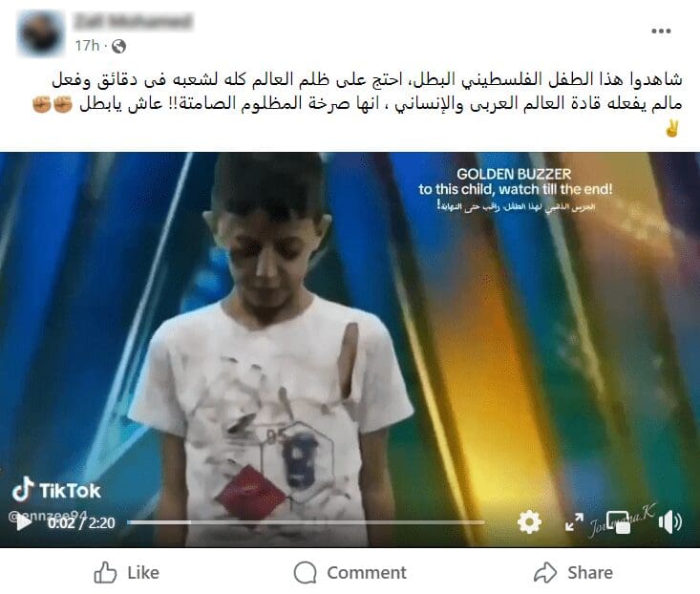
Task: Click the TikTok logo watermark on video
Action: point(56,490)
